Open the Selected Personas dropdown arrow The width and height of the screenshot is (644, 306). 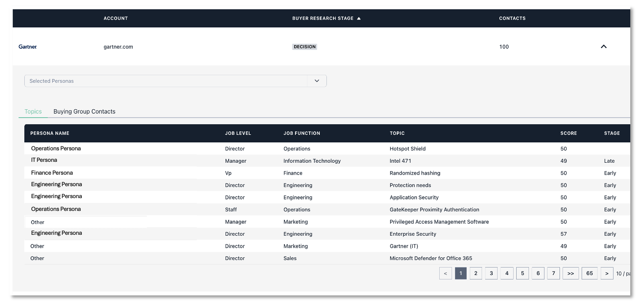(317, 80)
